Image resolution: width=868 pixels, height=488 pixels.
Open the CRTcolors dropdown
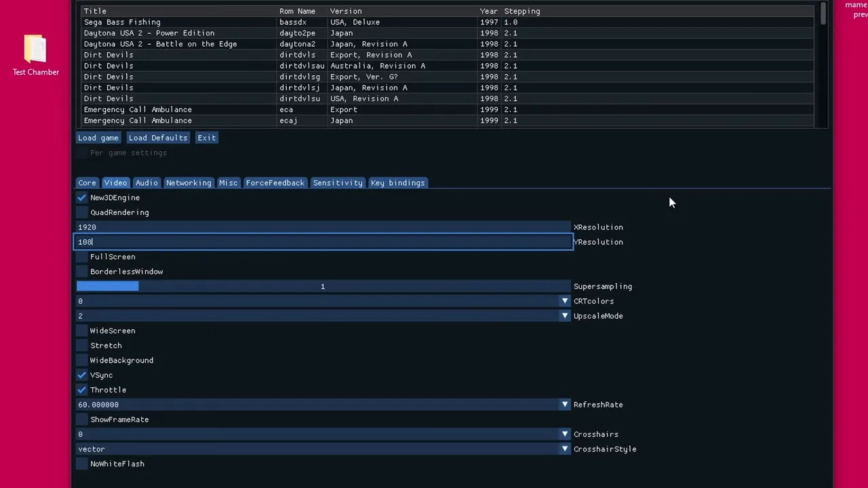click(564, 300)
